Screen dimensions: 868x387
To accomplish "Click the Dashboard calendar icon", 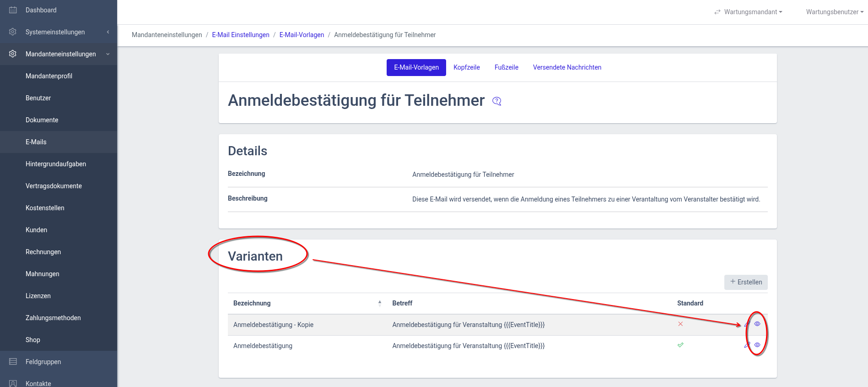I will [x=13, y=10].
